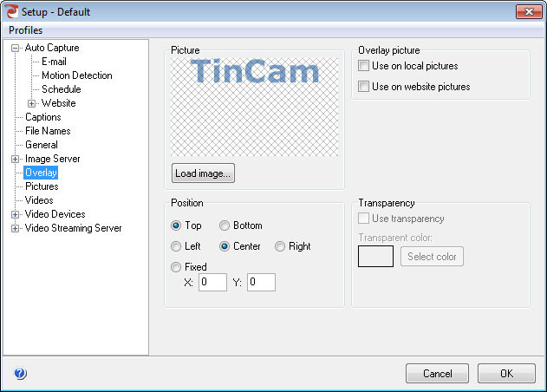Expand the Website tree node
Viewport: 547px width, 392px height.
click(31, 103)
